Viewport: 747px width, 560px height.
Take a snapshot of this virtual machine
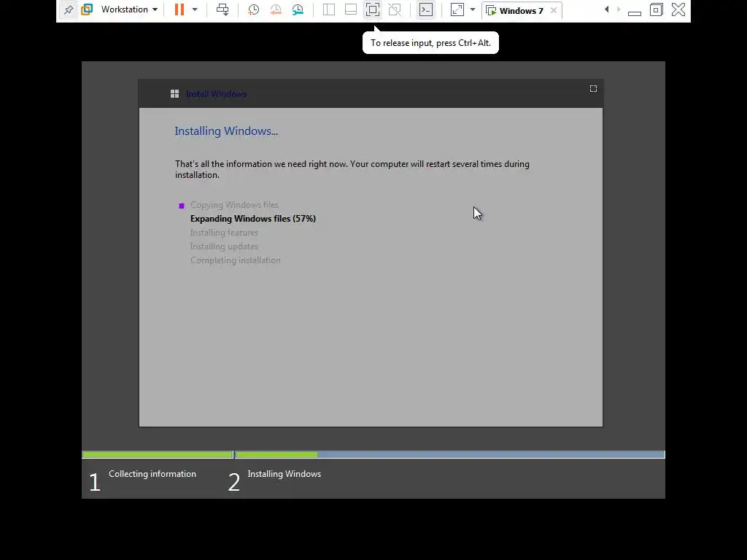tap(253, 9)
